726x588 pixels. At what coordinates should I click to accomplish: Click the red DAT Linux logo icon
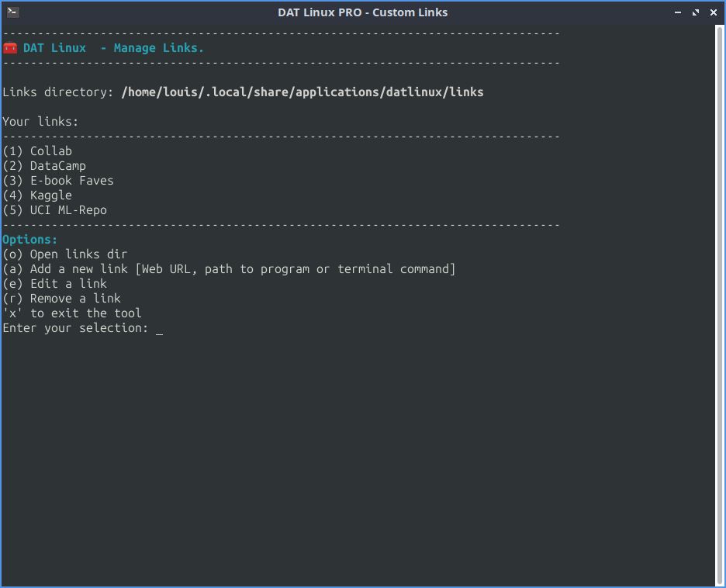coord(9,47)
